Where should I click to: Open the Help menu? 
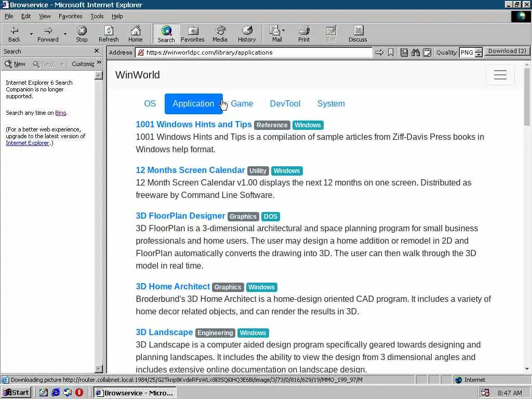tap(117, 16)
